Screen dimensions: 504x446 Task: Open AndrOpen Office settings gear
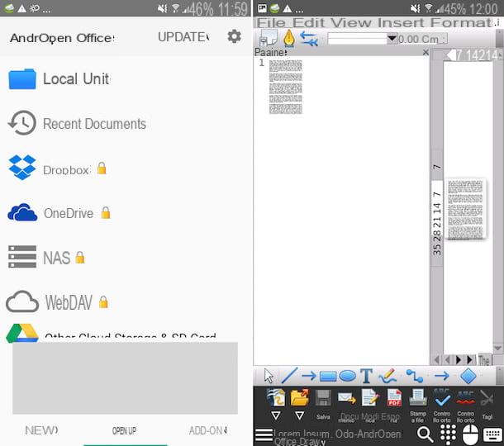click(234, 36)
